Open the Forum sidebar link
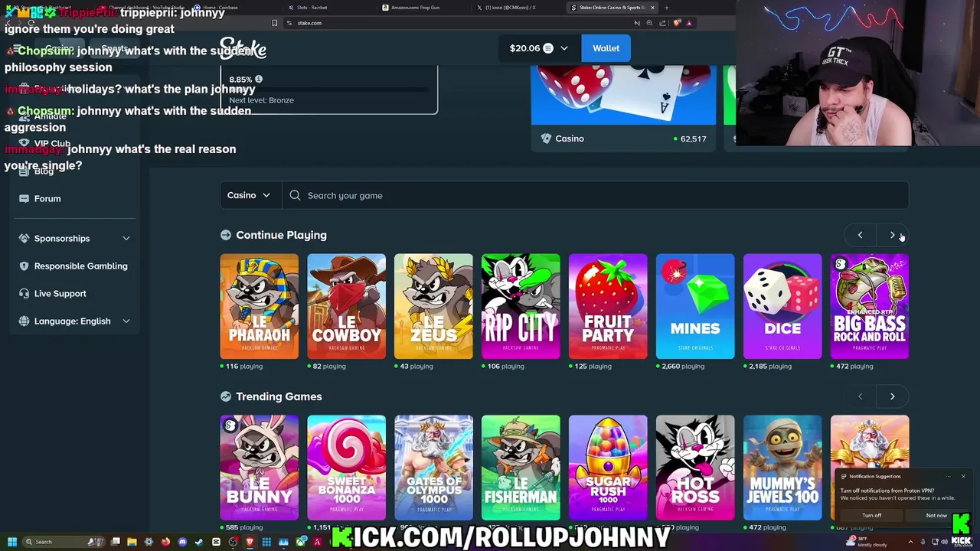Screen dimensions: 980x551 click(47, 198)
